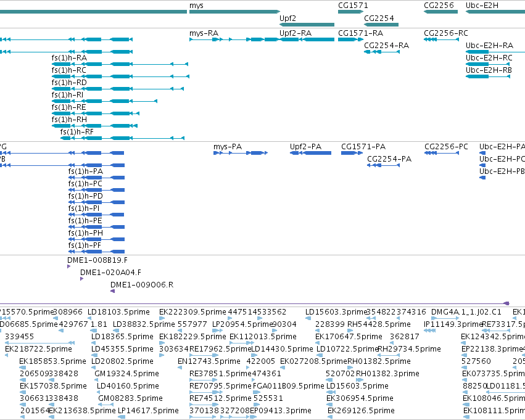Click the mys gene label
The width and height of the screenshot is (525, 420).
(196, 6)
